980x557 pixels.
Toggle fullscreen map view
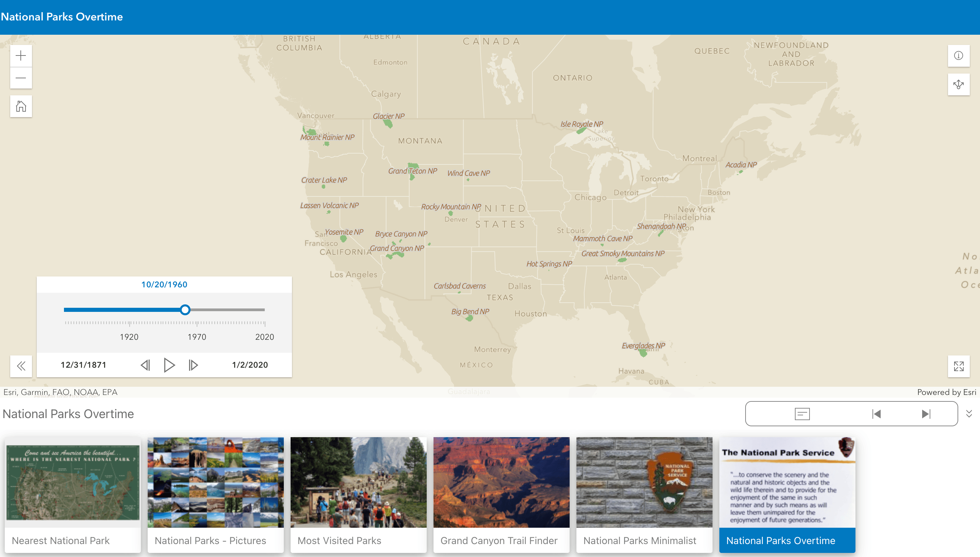coord(958,366)
